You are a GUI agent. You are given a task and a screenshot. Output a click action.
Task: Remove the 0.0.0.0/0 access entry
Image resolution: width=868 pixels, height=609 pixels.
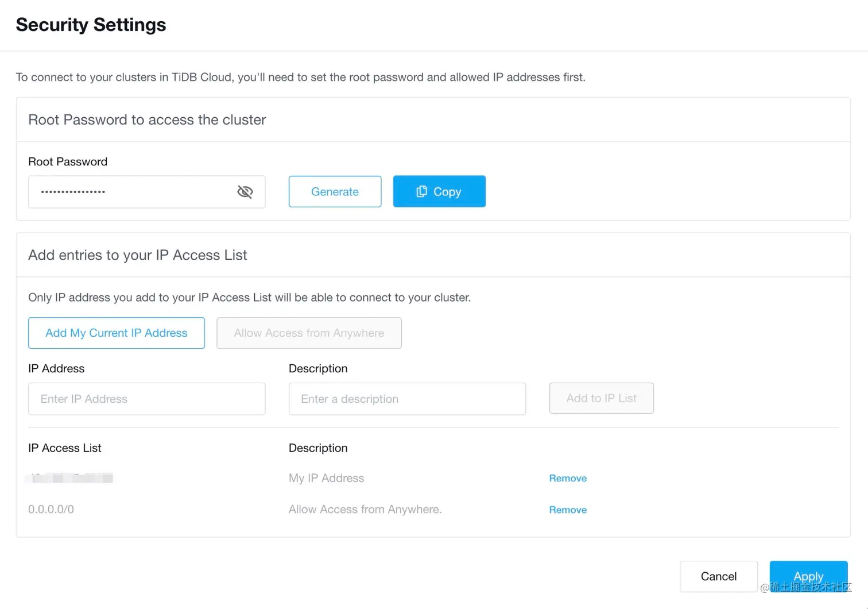[568, 510]
